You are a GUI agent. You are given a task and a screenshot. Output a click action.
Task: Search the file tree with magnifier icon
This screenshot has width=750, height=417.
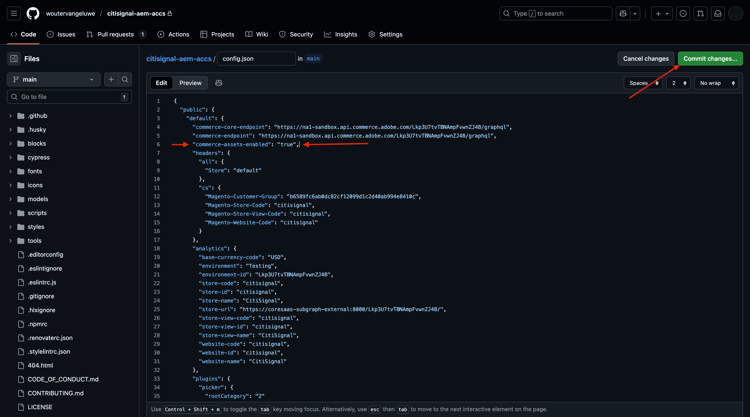(125, 79)
